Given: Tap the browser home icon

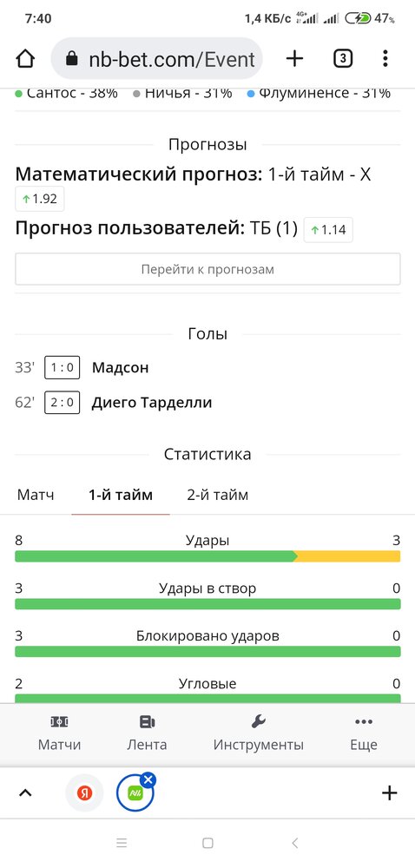Looking at the screenshot, I should 25,59.
